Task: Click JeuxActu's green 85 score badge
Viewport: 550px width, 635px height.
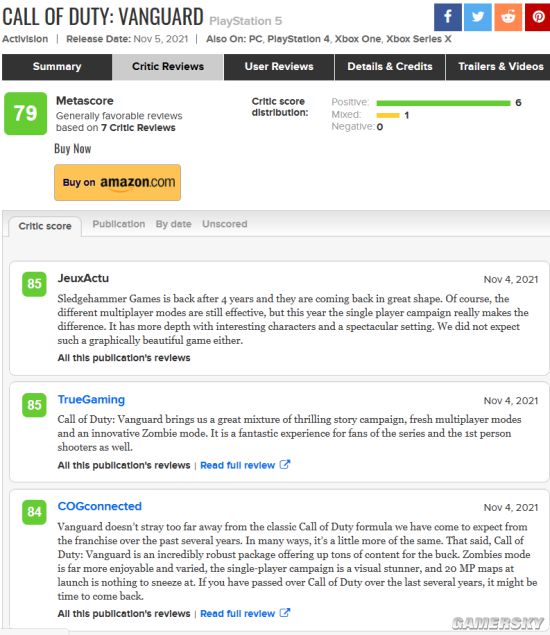Action: coord(34,284)
